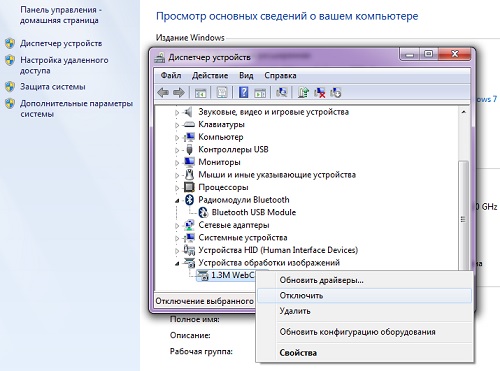
Task: Expand the Сетевые адаптеры node arrow
Action: pyautogui.click(x=177, y=226)
